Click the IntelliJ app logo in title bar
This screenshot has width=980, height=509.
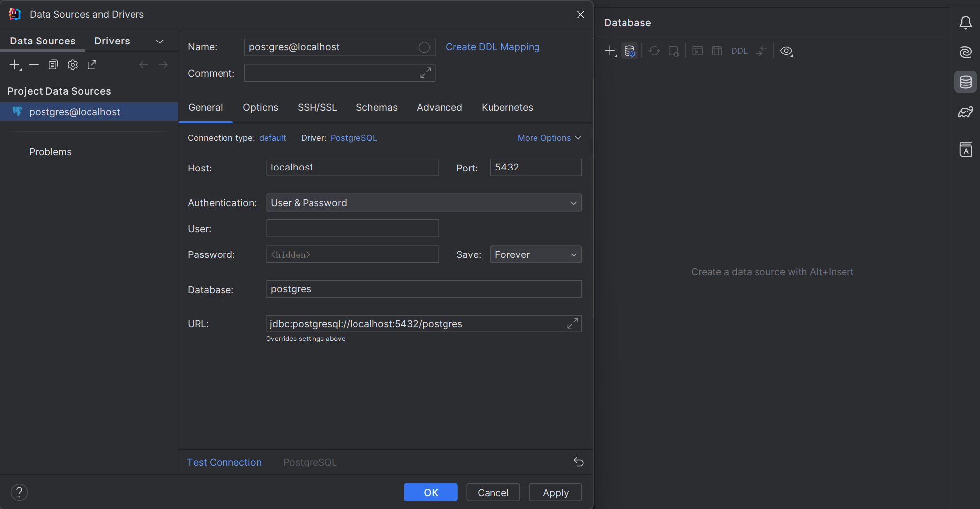tap(15, 14)
